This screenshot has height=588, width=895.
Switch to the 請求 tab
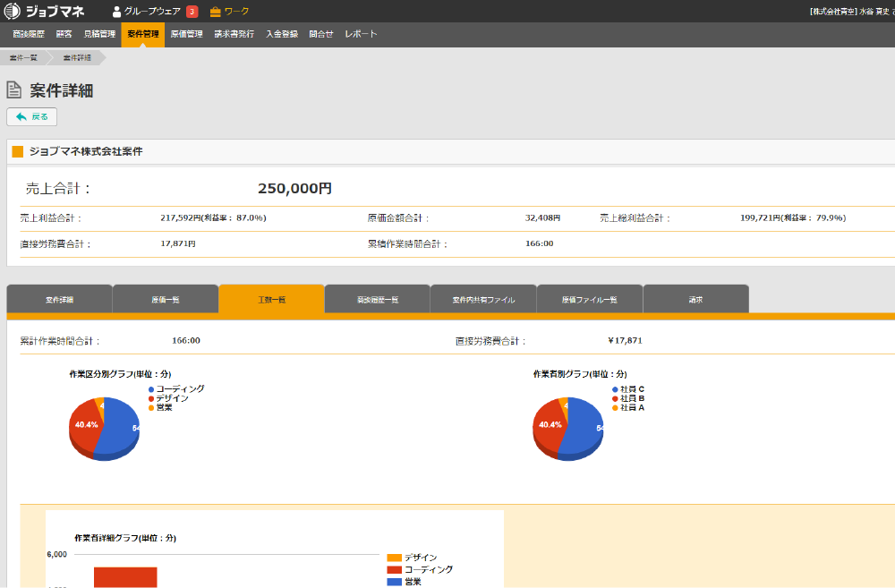click(695, 299)
